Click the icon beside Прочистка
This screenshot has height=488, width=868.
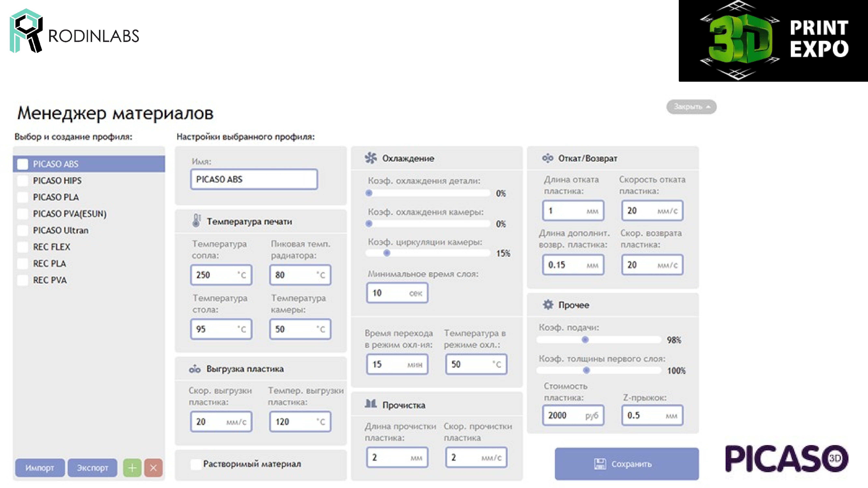(371, 403)
